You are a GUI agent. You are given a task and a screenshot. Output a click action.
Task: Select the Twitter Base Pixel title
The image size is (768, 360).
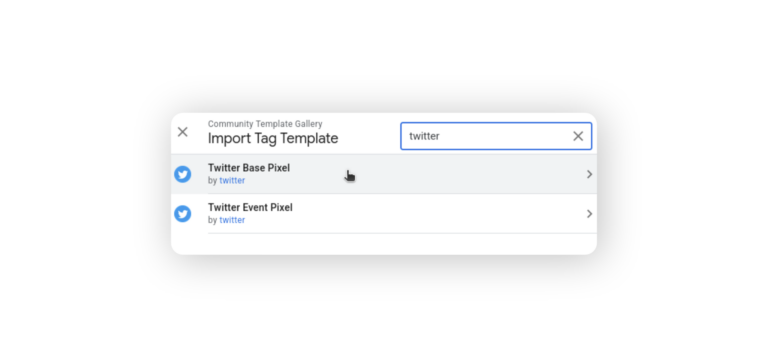[249, 168]
